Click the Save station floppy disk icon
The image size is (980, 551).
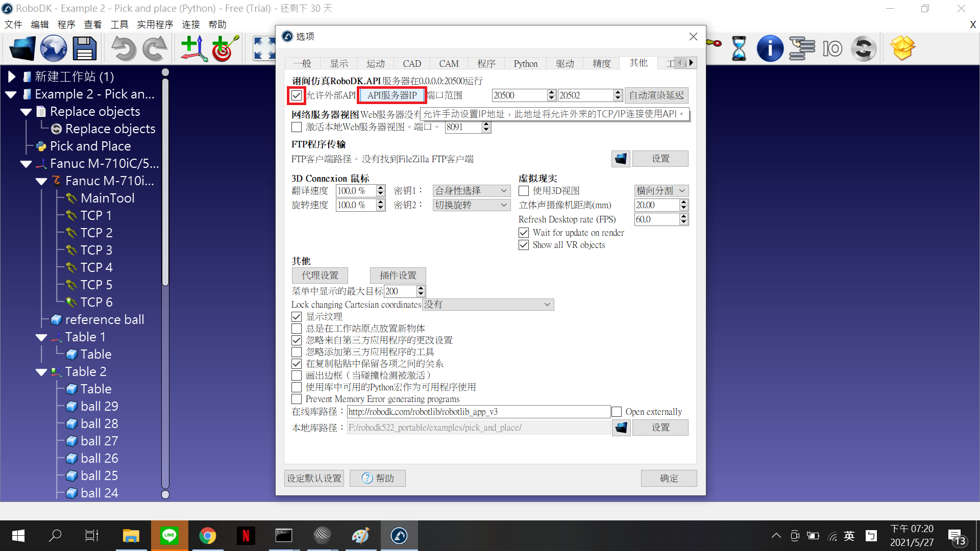[x=84, y=49]
